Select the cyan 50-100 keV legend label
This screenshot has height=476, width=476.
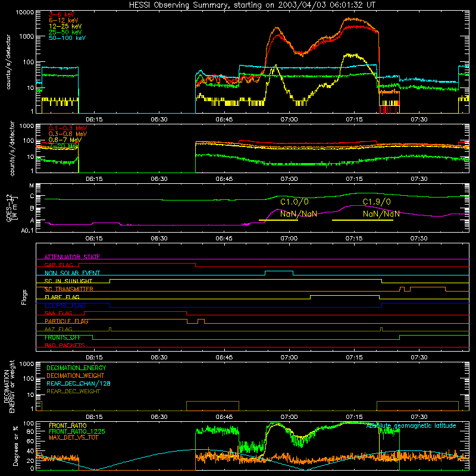coord(67,38)
